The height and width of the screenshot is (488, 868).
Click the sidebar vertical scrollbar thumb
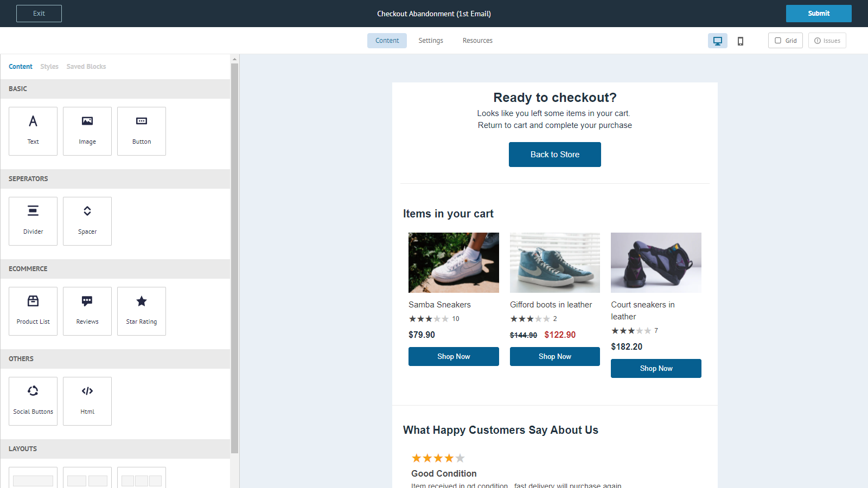[234, 258]
